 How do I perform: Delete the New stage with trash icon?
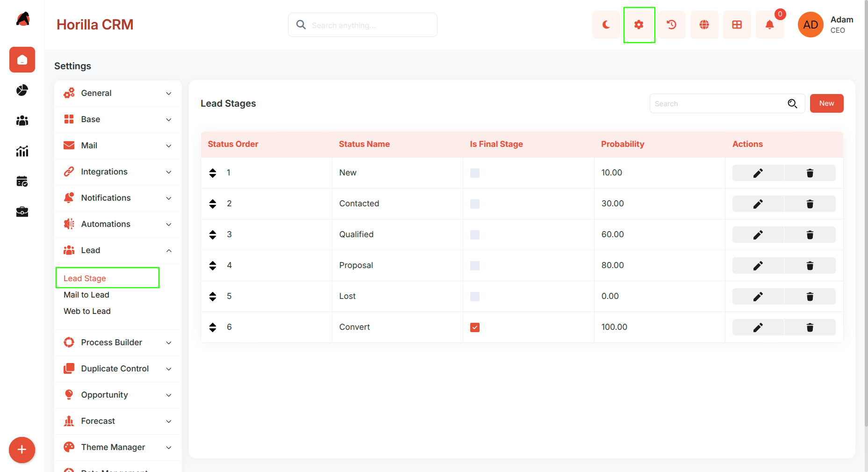pyautogui.click(x=810, y=173)
